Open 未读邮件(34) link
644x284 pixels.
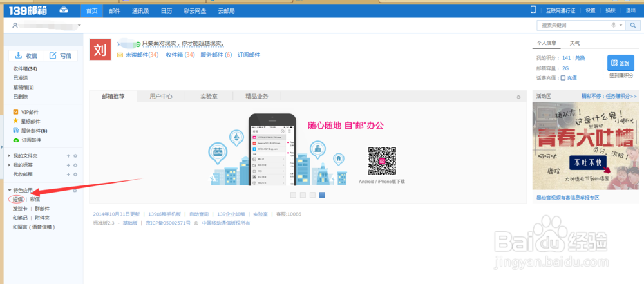tap(142, 55)
